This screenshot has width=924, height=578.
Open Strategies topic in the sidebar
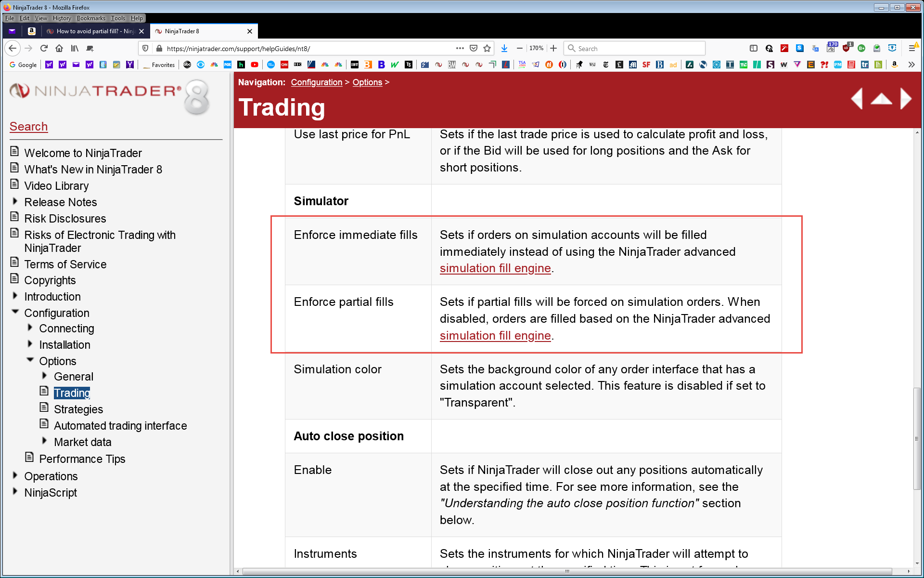78,409
